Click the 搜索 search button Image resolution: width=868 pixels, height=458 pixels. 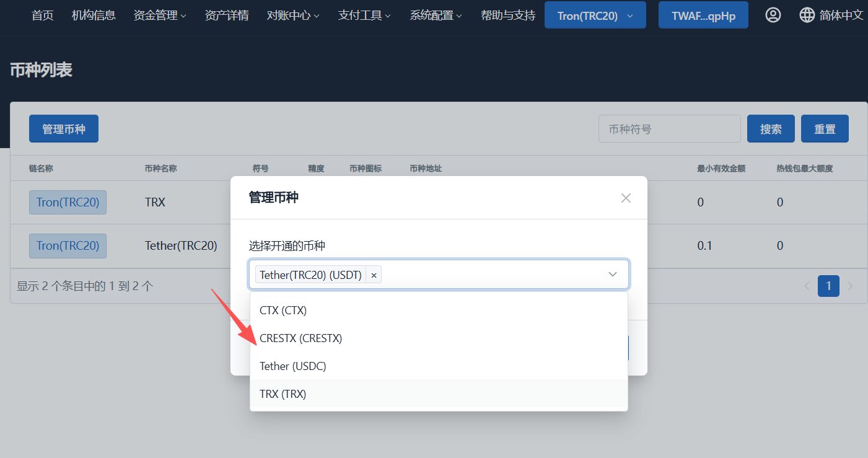tap(771, 128)
